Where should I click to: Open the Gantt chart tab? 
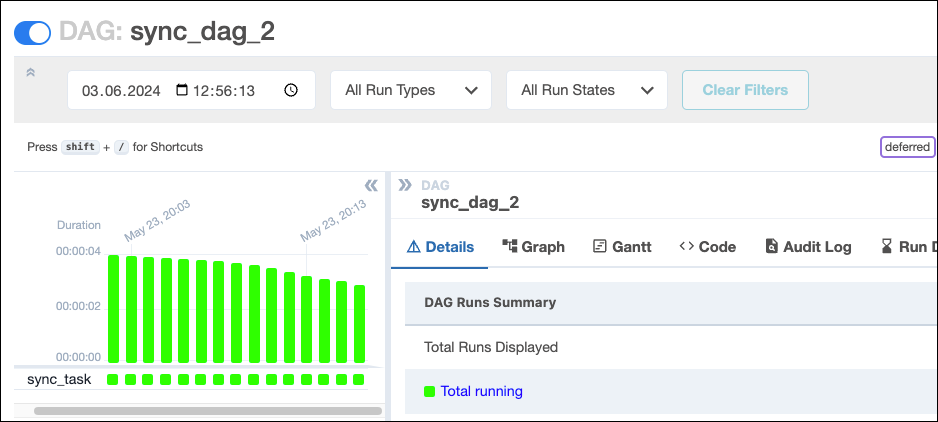coord(622,247)
